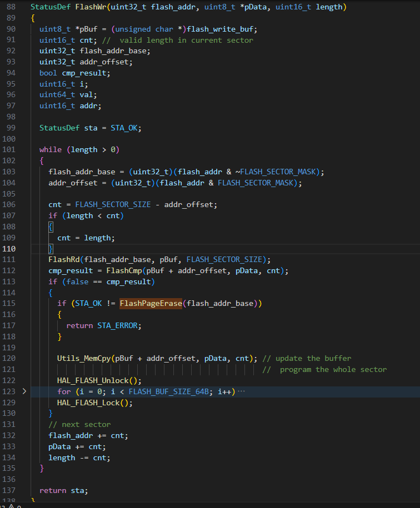Viewport: 420px width, 508px height.
Task: Click the FlashRd function call
Action: (64, 259)
